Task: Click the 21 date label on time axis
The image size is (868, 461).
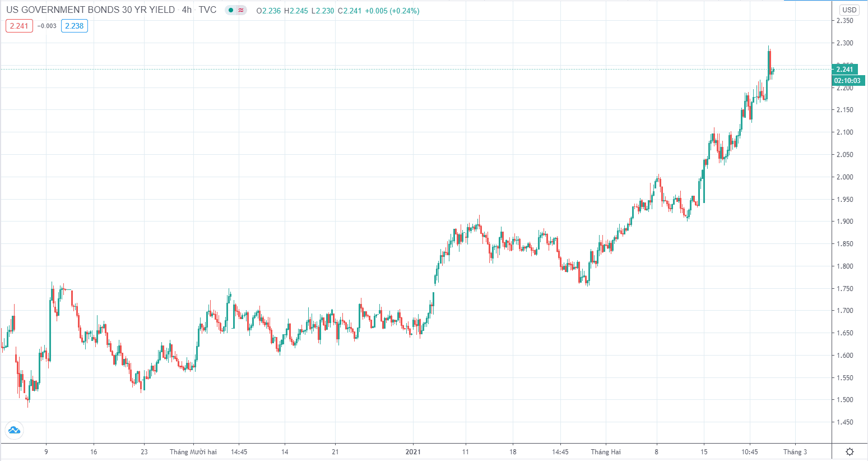Action: pos(335,452)
